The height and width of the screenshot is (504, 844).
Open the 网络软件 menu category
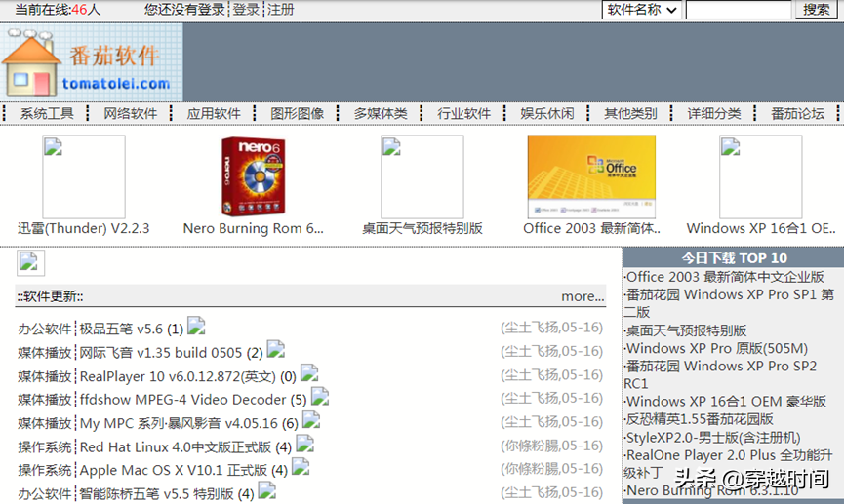coord(131,113)
